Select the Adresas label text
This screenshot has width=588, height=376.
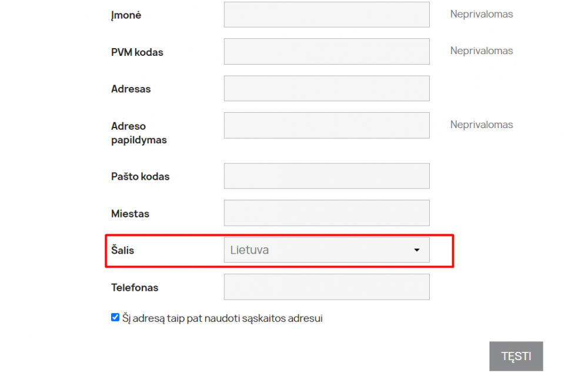pyautogui.click(x=131, y=89)
